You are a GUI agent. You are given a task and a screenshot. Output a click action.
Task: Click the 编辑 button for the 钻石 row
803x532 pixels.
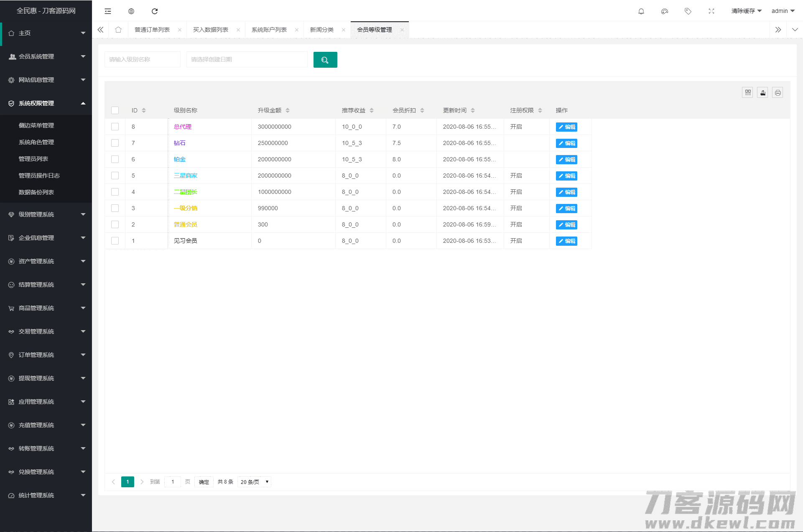(566, 143)
